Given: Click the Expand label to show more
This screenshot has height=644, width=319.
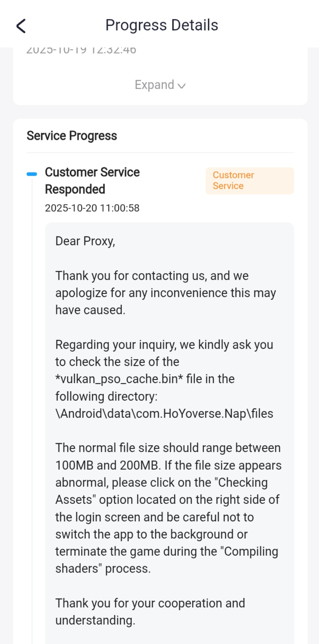Looking at the screenshot, I should click(154, 85).
